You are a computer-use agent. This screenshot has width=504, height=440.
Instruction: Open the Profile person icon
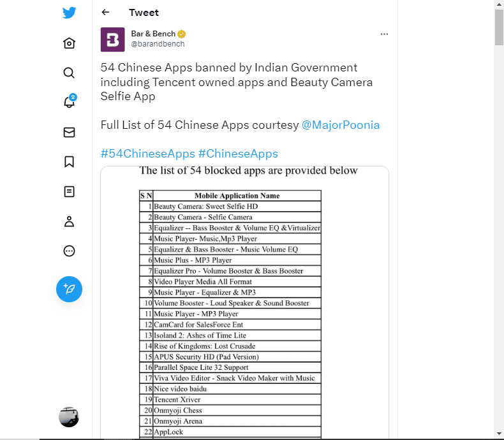[x=69, y=221]
